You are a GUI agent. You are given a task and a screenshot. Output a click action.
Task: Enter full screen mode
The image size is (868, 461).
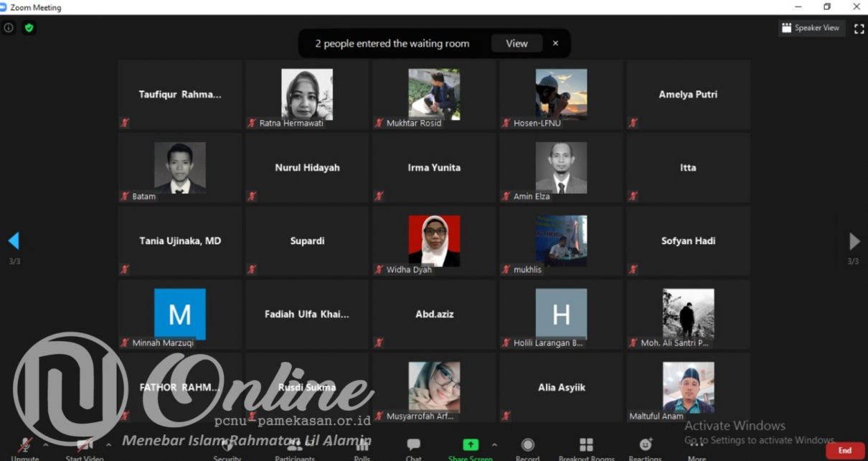(859, 29)
